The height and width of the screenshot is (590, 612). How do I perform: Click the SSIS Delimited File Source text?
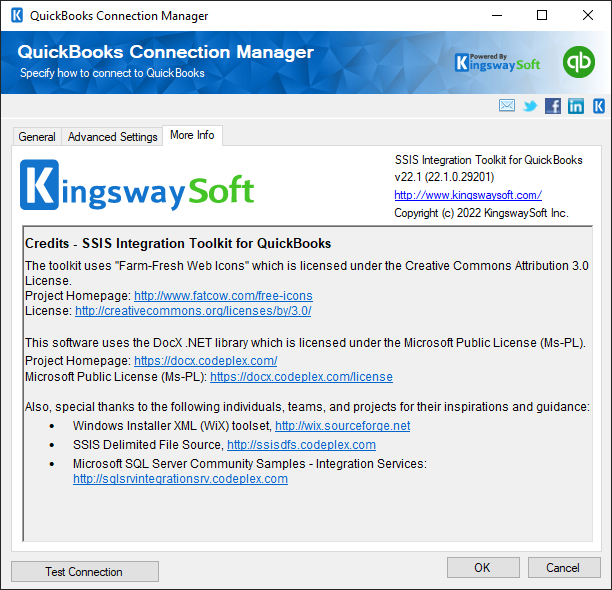(148, 444)
